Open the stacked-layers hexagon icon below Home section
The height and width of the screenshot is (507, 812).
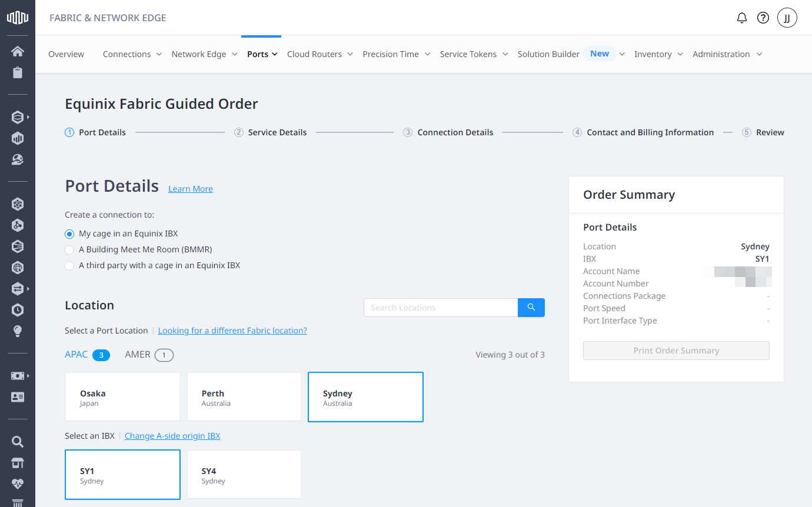pos(18,117)
